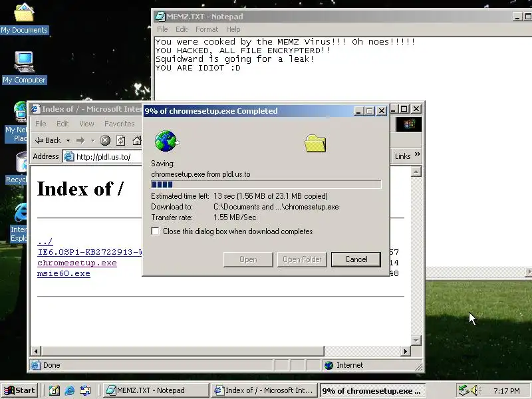Launch Outlook Express from quick launch
The width and height of the screenshot is (532, 399).
coord(85,390)
